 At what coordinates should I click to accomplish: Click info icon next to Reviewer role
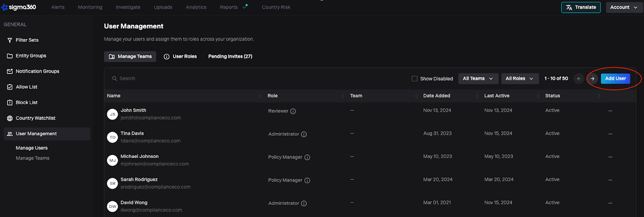[x=293, y=111]
